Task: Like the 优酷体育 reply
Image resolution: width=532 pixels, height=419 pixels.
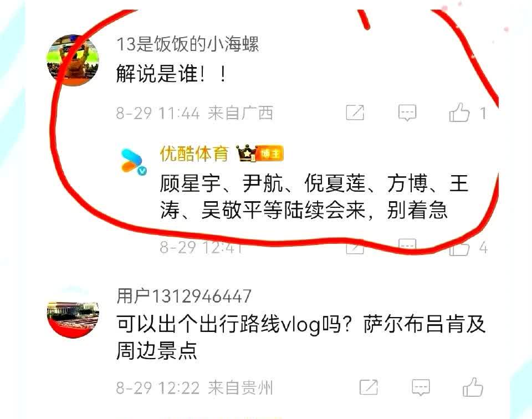Action: (459, 248)
